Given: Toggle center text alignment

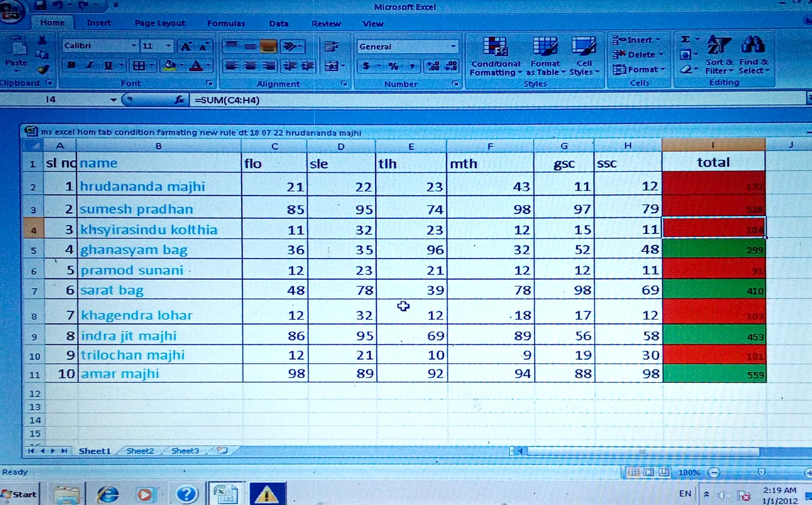Looking at the screenshot, I should coord(251,66).
